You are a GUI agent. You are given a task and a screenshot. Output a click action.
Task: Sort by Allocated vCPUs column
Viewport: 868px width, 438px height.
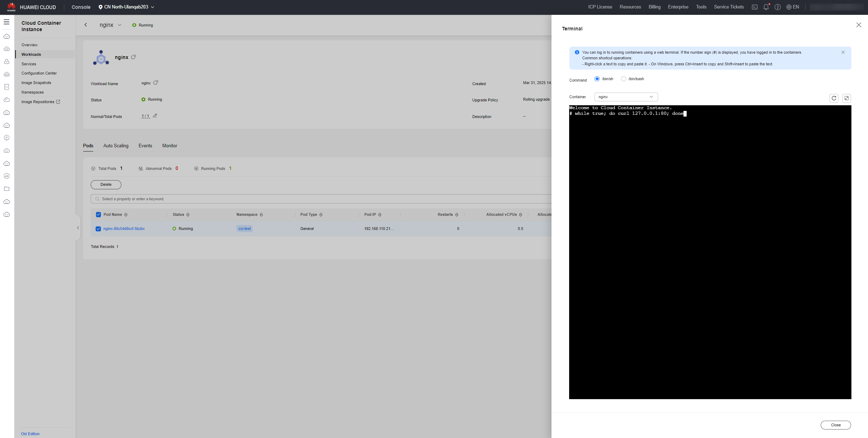tap(520, 215)
